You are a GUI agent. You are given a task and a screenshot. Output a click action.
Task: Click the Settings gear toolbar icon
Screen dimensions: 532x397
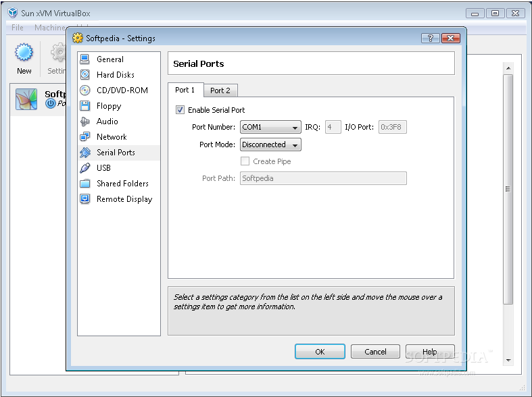[x=58, y=52]
